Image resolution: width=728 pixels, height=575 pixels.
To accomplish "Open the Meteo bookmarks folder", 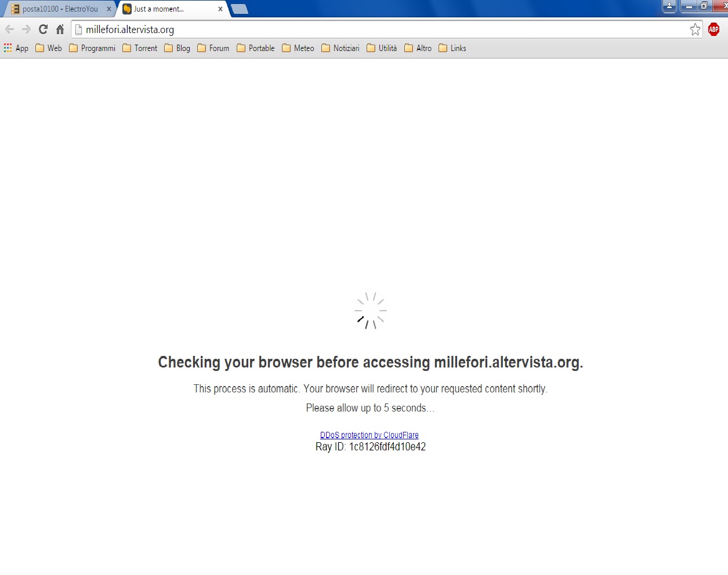I will point(298,48).
